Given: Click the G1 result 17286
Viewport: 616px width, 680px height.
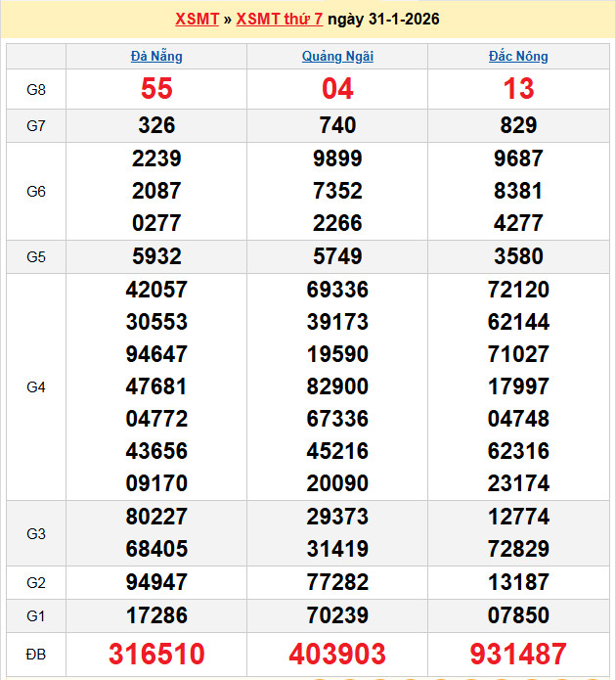Looking at the screenshot, I should [156, 615].
